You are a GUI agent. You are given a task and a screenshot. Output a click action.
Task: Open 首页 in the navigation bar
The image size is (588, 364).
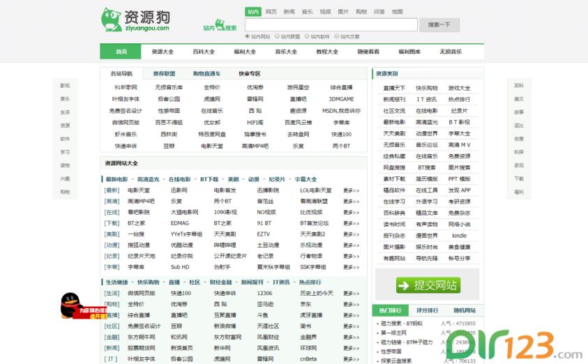click(121, 52)
